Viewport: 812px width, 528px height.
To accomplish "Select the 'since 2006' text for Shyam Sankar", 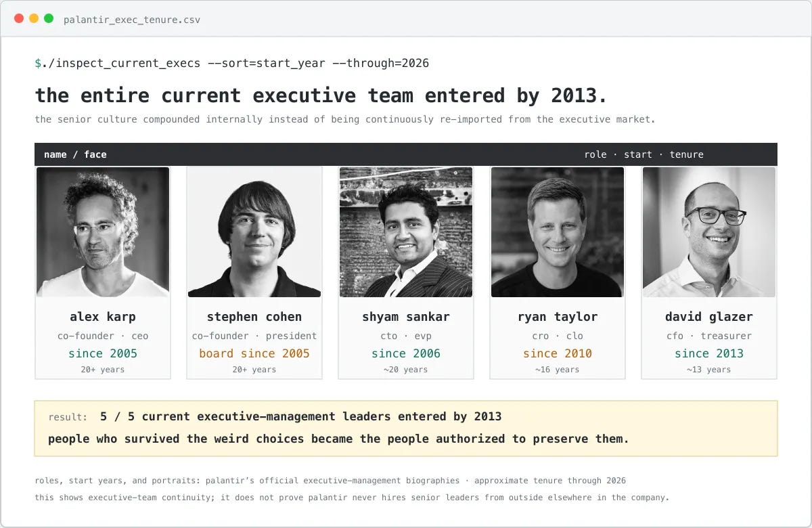I will [x=406, y=353].
